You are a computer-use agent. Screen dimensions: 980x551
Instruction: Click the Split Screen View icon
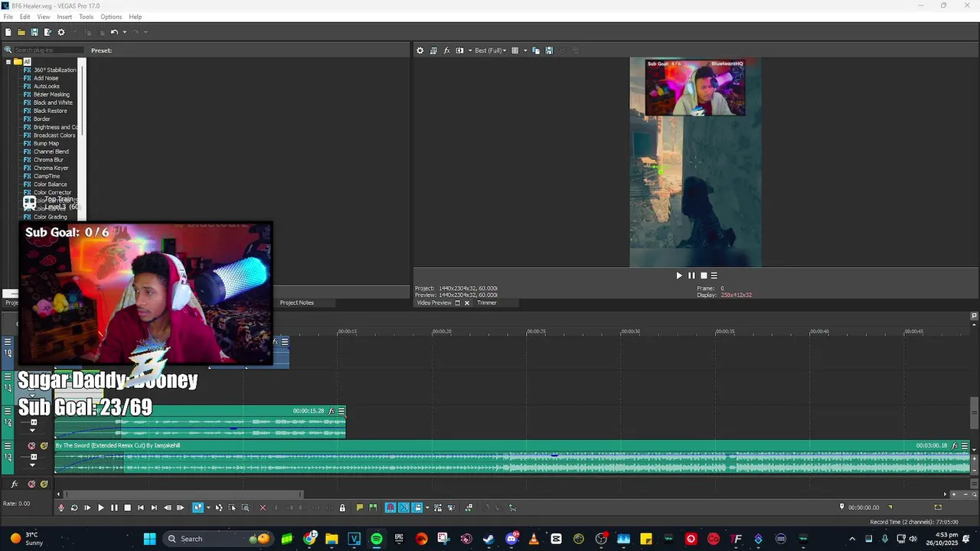459,51
